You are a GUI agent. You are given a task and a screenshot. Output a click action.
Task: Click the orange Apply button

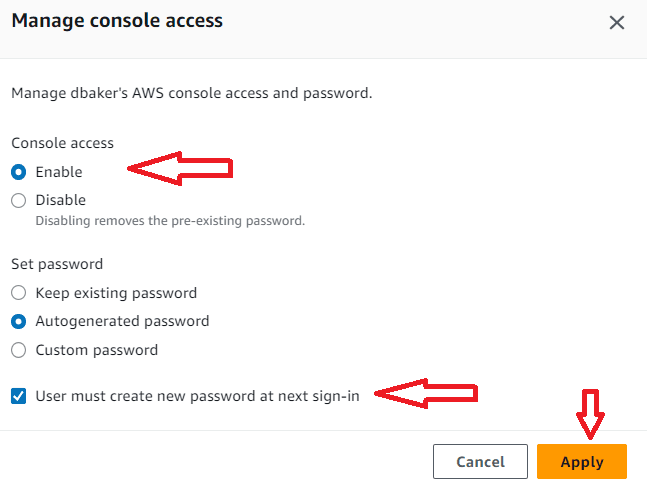coord(581,462)
